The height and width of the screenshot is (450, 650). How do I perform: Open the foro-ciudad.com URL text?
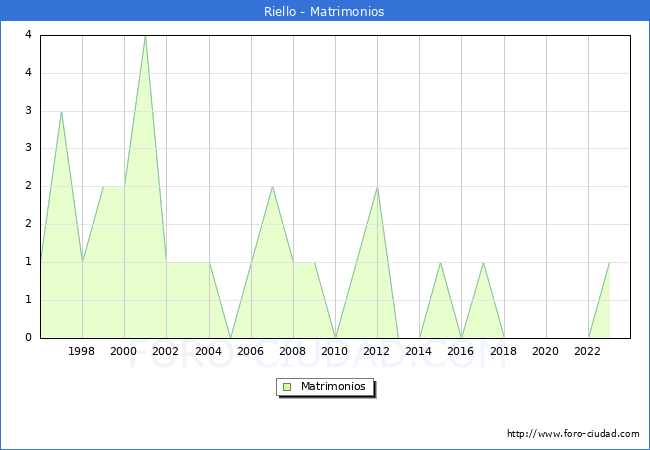(x=573, y=434)
